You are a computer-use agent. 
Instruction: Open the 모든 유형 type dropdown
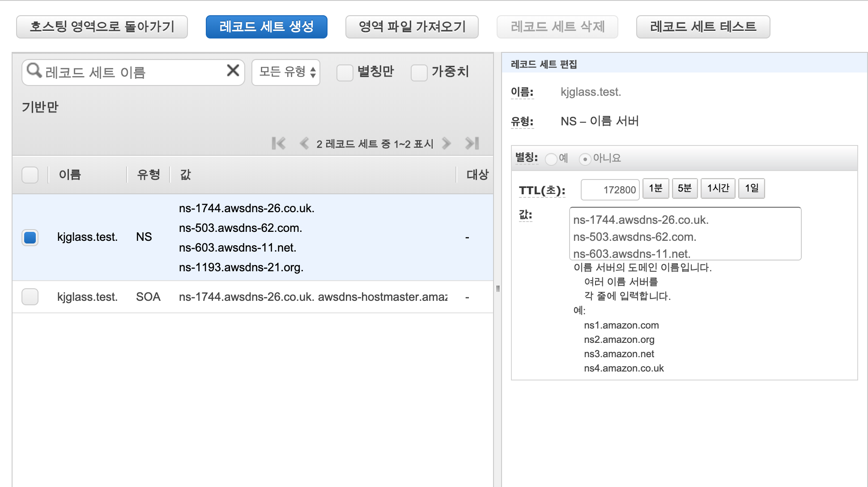pyautogui.click(x=286, y=72)
